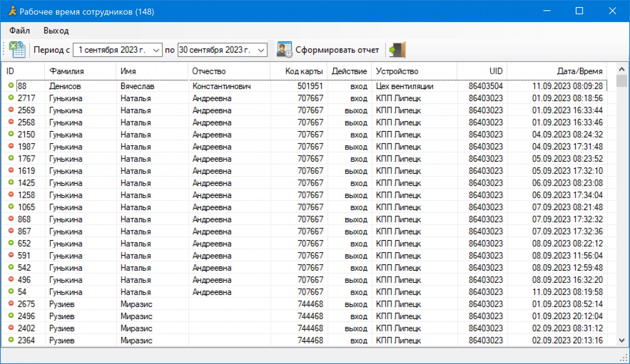The image size is (630, 364).
Task: Click the red exit icon for ID 2675
Action: pyautogui.click(x=11, y=304)
